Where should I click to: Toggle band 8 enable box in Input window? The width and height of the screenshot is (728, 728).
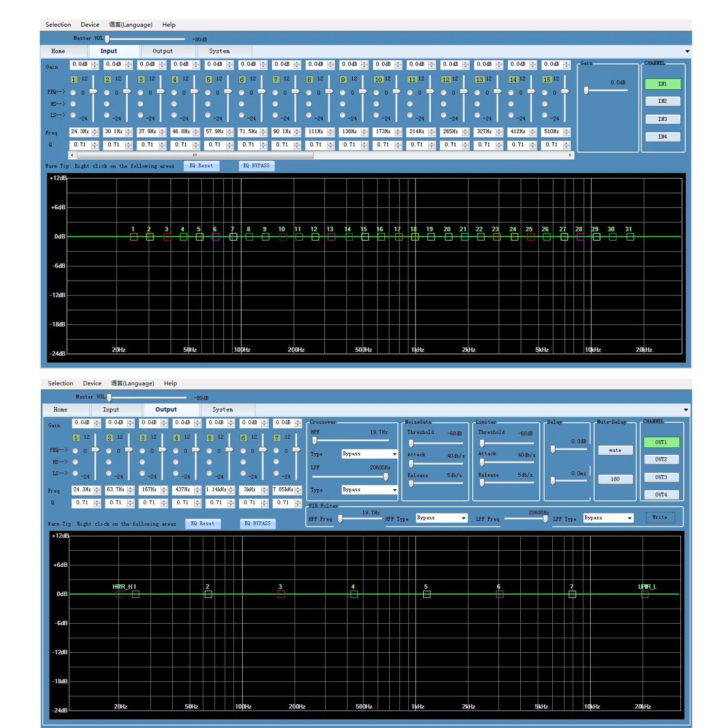310,80
